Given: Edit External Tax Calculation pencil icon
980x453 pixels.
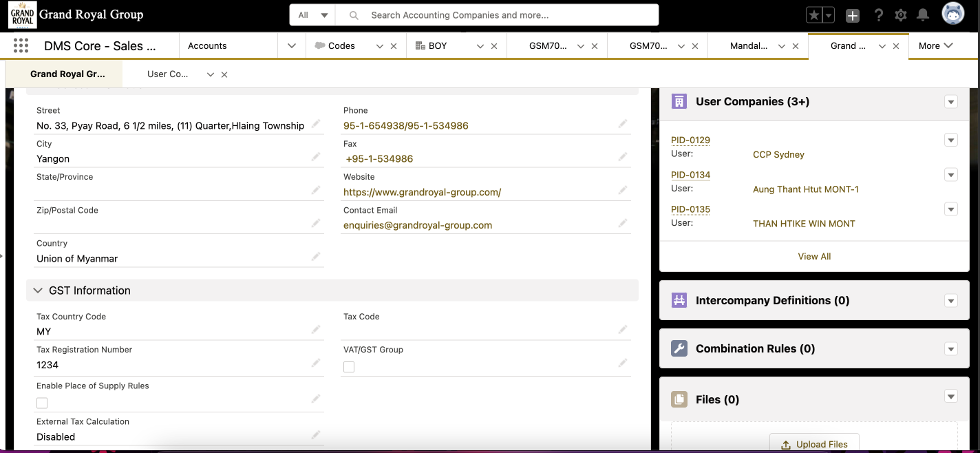Looking at the screenshot, I should [x=316, y=435].
